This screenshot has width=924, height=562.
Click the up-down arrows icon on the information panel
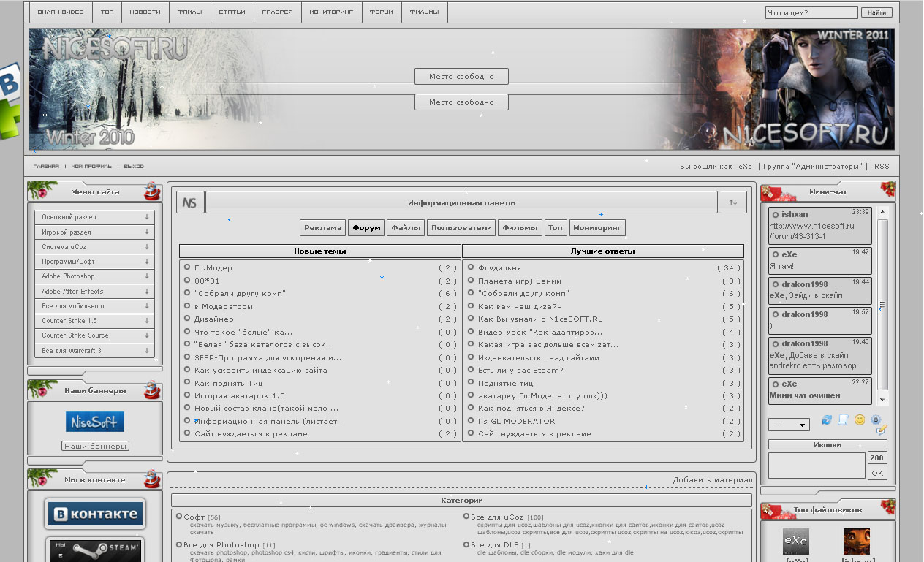point(732,202)
